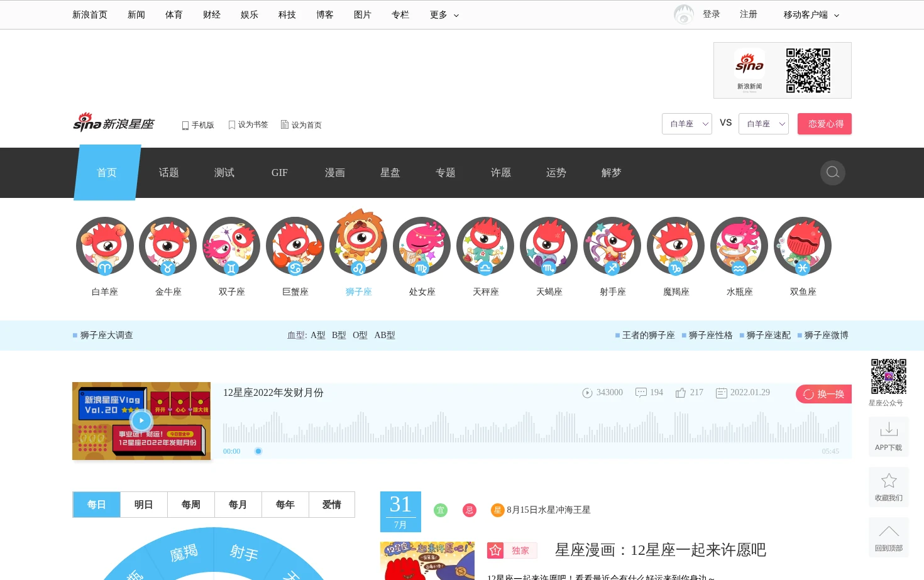Click the comment count 194
Image resolution: width=924 pixels, height=580 pixels.
[649, 392]
